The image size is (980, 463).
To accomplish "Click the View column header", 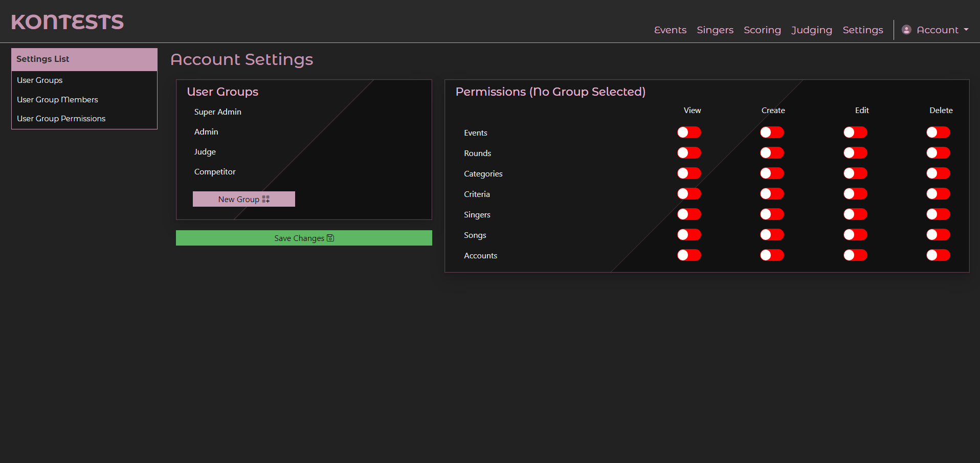I will [692, 111].
